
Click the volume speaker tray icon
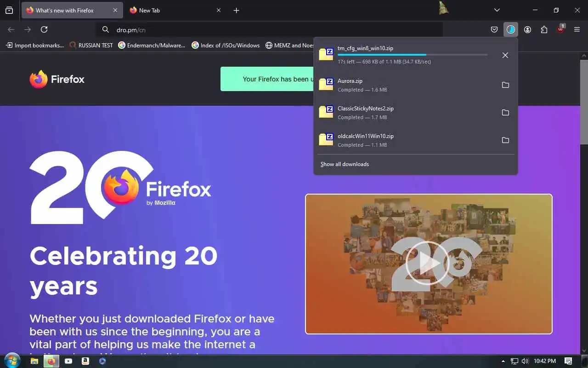coord(525,361)
